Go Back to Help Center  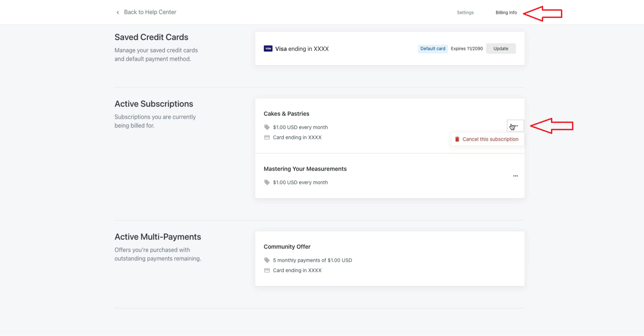point(150,12)
